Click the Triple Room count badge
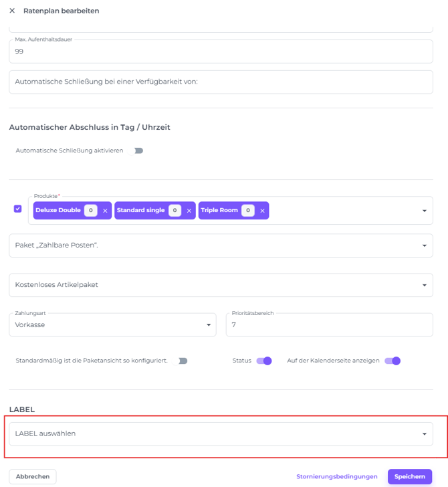 247,211
